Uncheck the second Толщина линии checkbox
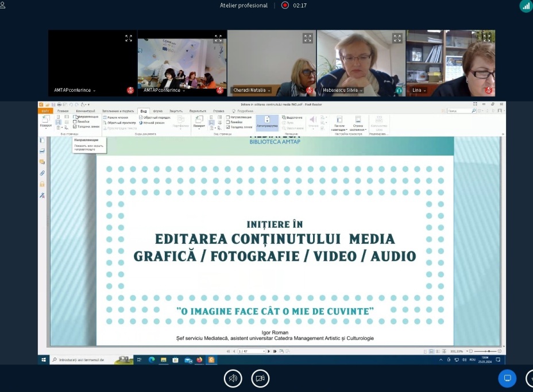This screenshot has width=533, height=392. 228,127
